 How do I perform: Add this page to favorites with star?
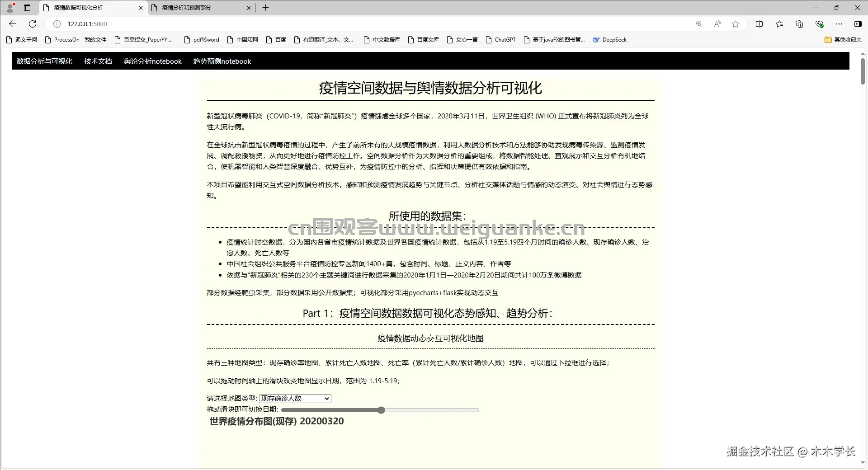pyautogui.click(x=736, y=24)
